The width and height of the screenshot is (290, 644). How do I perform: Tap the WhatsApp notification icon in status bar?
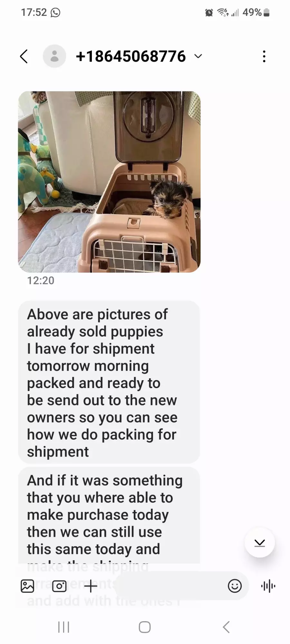click(x=55, y=13)
